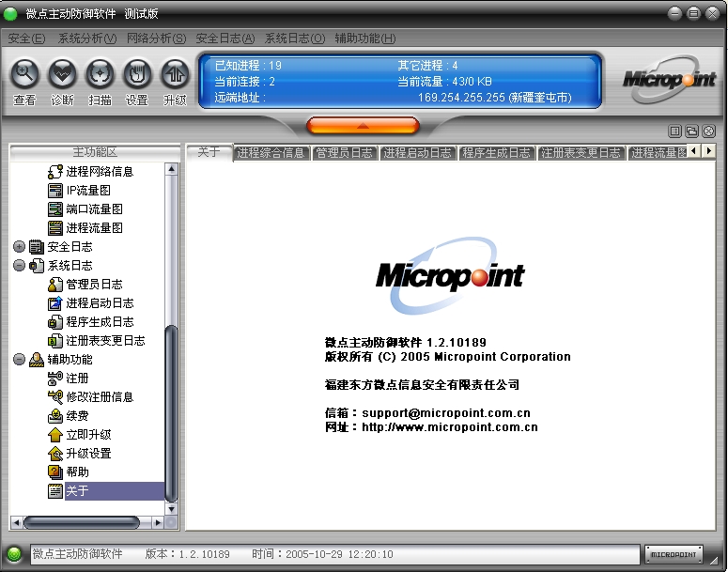Click the 关于 document icon in tree
The image size is (728, 572).
[55, 491]
